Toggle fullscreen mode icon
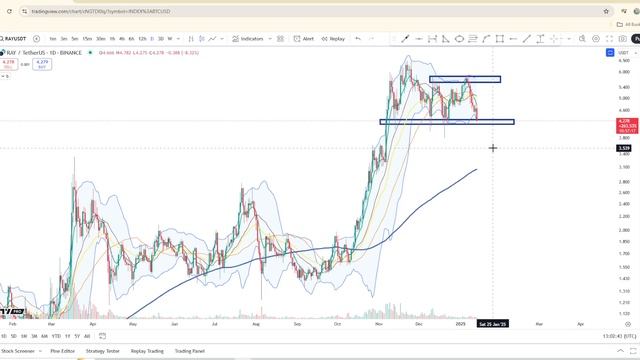 point(609,39)
